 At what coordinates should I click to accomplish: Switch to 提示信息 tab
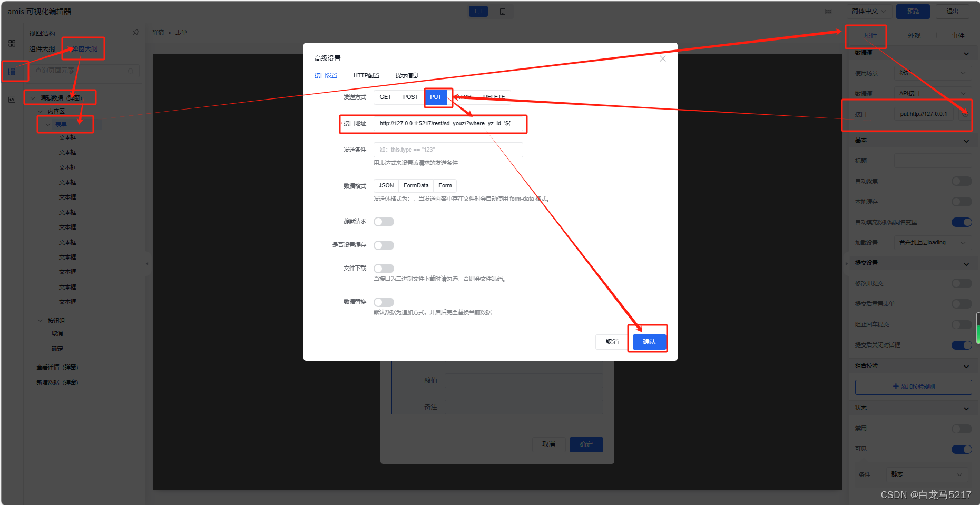pyautogui.click(x=407, y=75)
